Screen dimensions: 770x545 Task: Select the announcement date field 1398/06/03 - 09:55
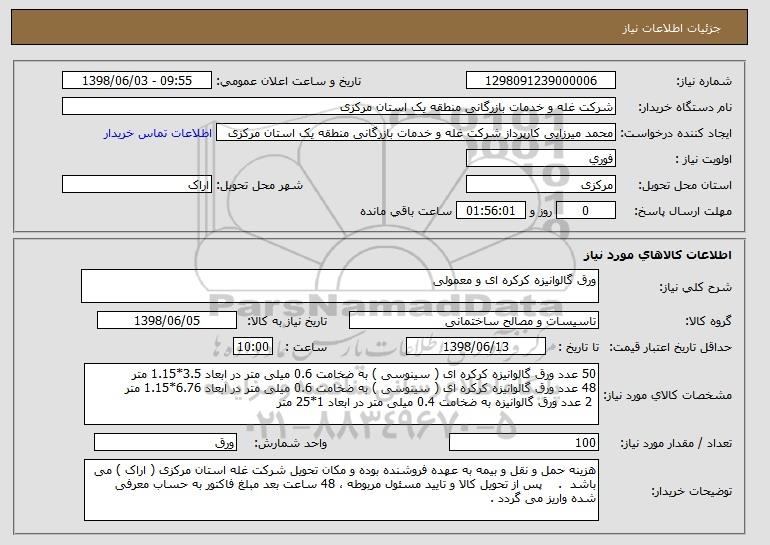[137, 81]
